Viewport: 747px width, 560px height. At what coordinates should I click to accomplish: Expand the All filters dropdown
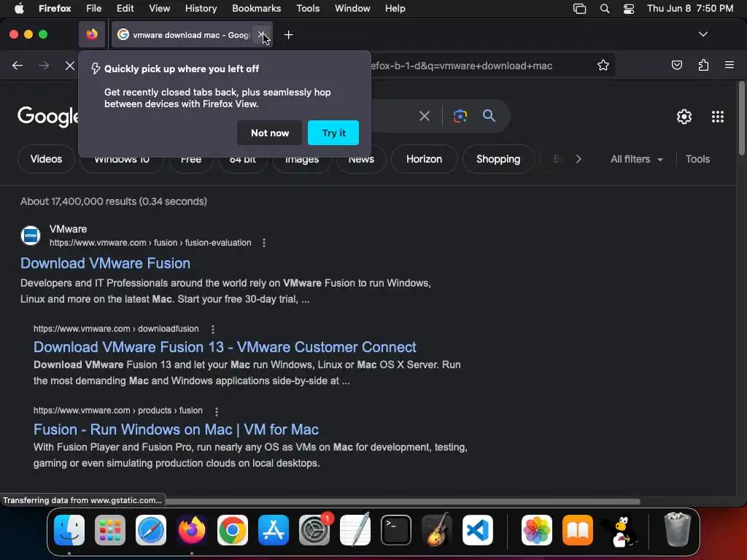(x=636, y=159)
